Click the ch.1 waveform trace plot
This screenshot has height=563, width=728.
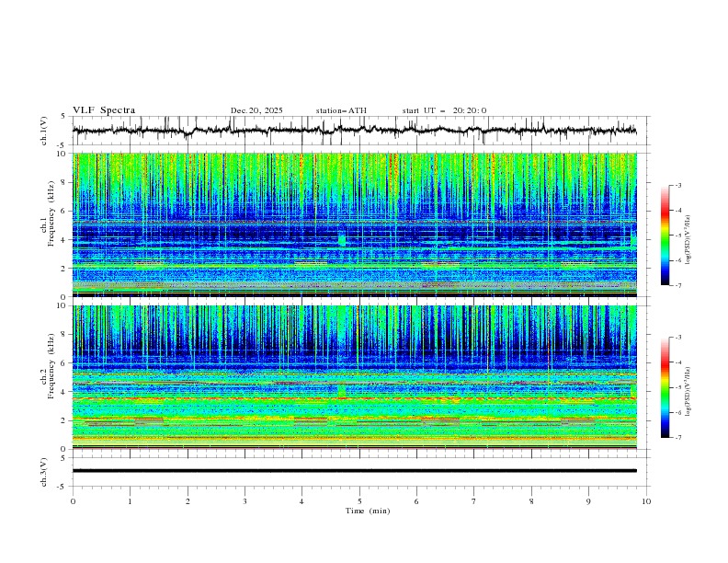[354, 131]
